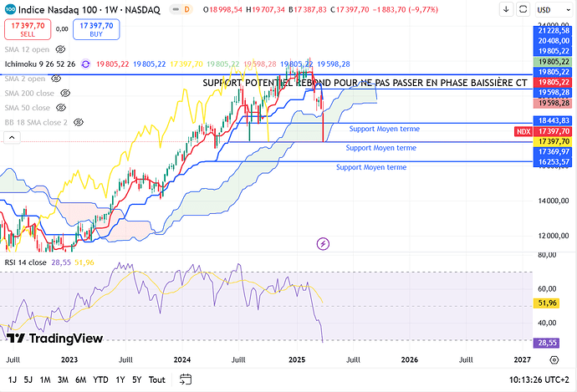Click the purple Ichimoku refresh icon
Image resolution: width=577 pixels, height=392 pixels.
[x=85, y=64]
